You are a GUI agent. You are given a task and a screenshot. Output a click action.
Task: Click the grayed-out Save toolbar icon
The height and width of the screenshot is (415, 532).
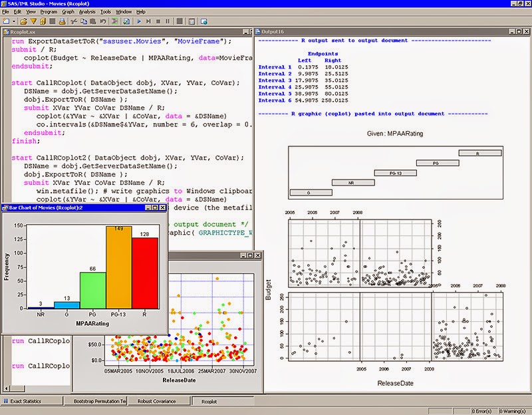click(x=53, y=21)
